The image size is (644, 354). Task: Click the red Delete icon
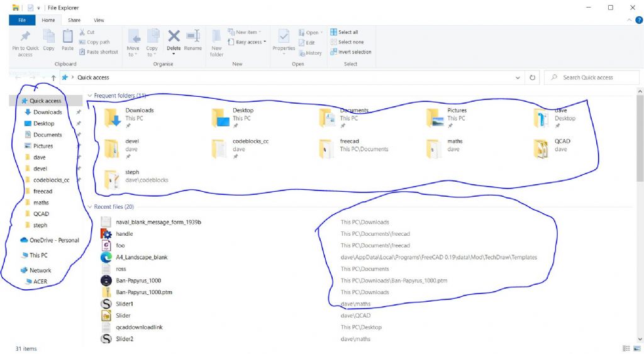coord(174,36)
